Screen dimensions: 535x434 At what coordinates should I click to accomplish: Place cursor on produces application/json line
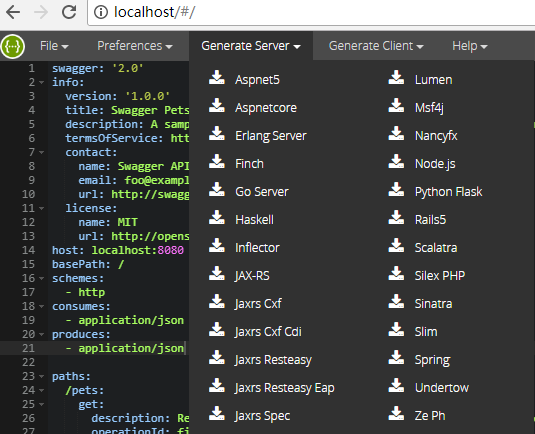point(125,348)
